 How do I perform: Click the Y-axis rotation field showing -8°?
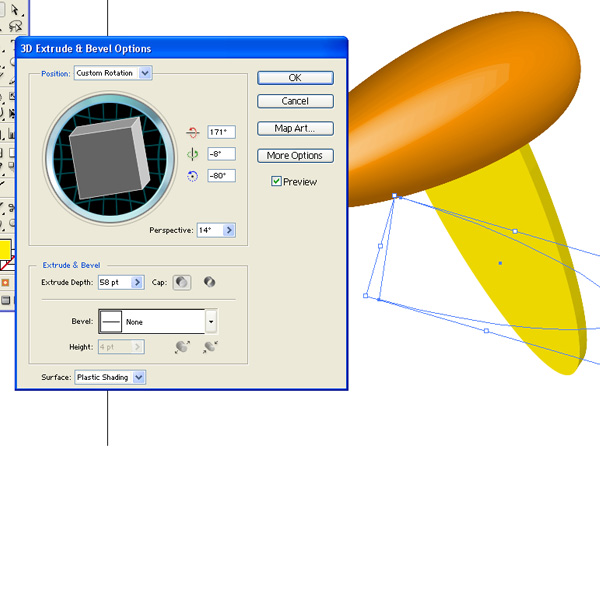coord(222,154)
